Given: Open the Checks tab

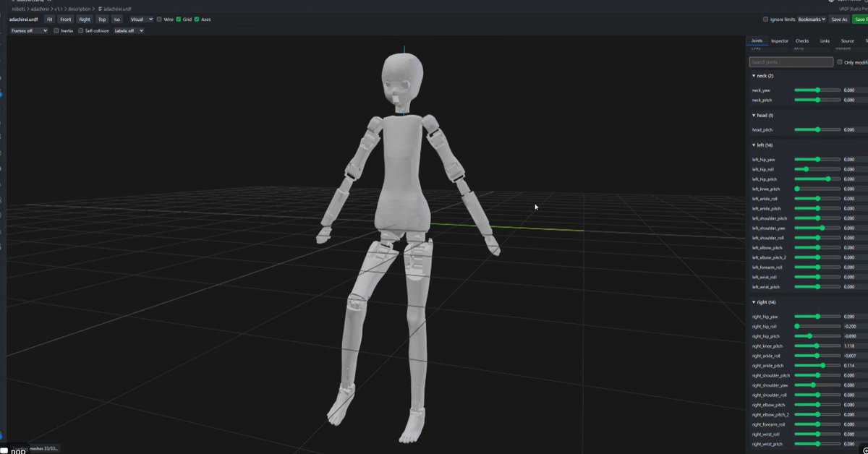Looking at the screenshot, I should [x=802, y=41].
